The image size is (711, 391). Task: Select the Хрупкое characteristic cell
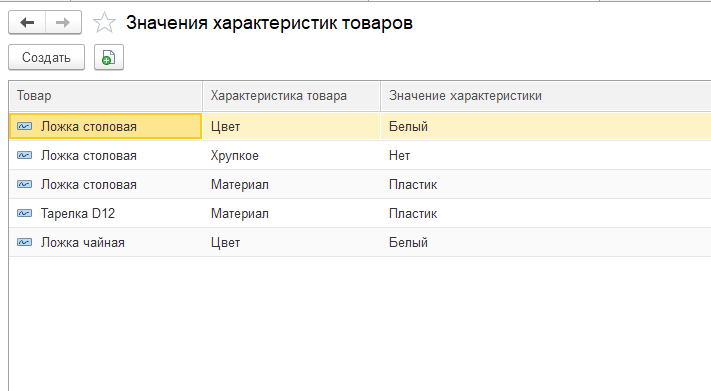coord(292,155)
